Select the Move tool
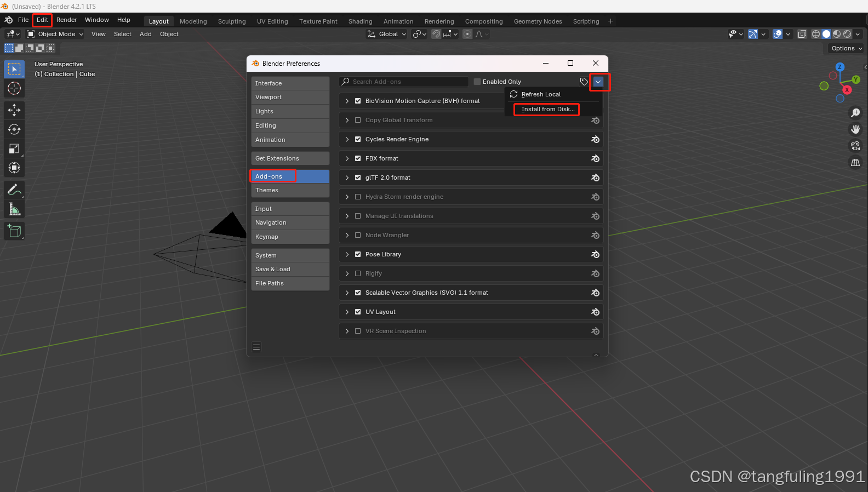The height and width of the screenshot is (492, 868). pyautogui.click(x=14, y=110)
